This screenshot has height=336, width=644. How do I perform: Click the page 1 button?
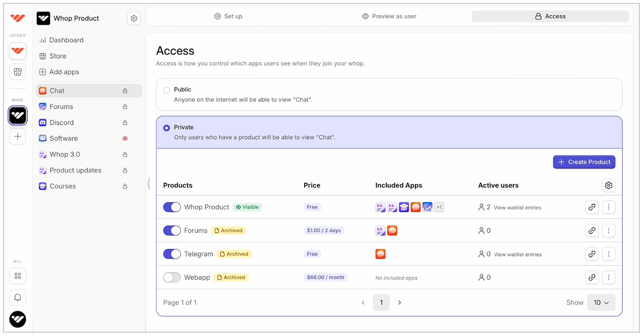tap(381, 303)
